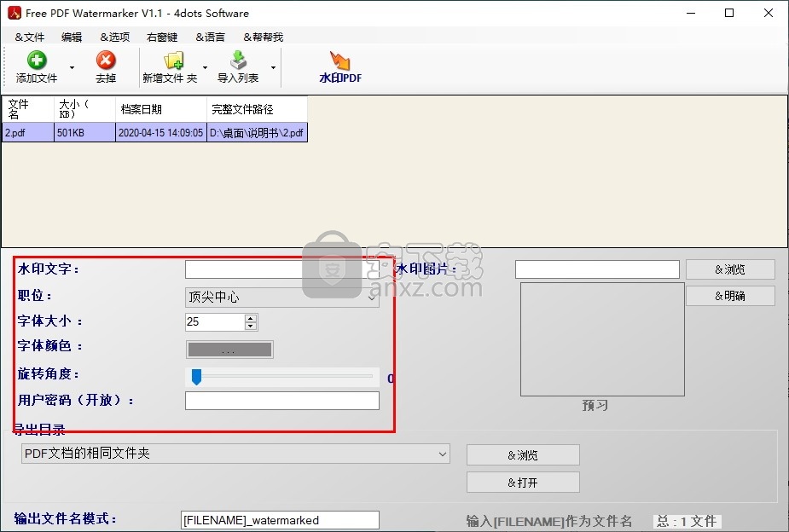This screenshot has height=532, width=789.
Task: Click the Import List (导入列表) icon
Action: [x=238, y=61]
